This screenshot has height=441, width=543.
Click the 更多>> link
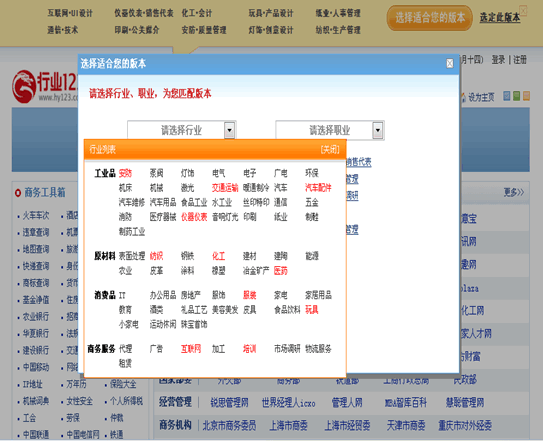pyautogui.click(x=514, y=193)
